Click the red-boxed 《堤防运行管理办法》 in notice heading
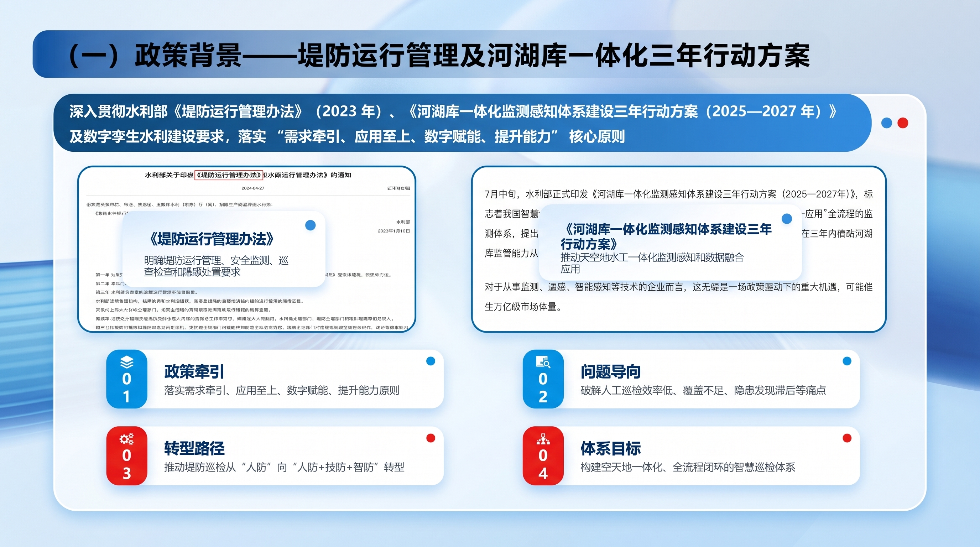980x547 pixels. coord(229,175)
